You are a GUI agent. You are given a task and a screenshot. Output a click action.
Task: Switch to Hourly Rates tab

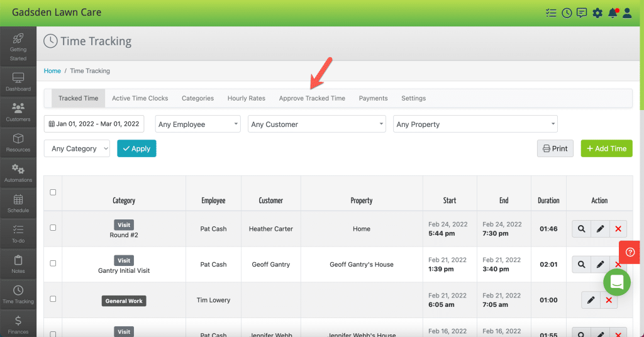point(247,99)
